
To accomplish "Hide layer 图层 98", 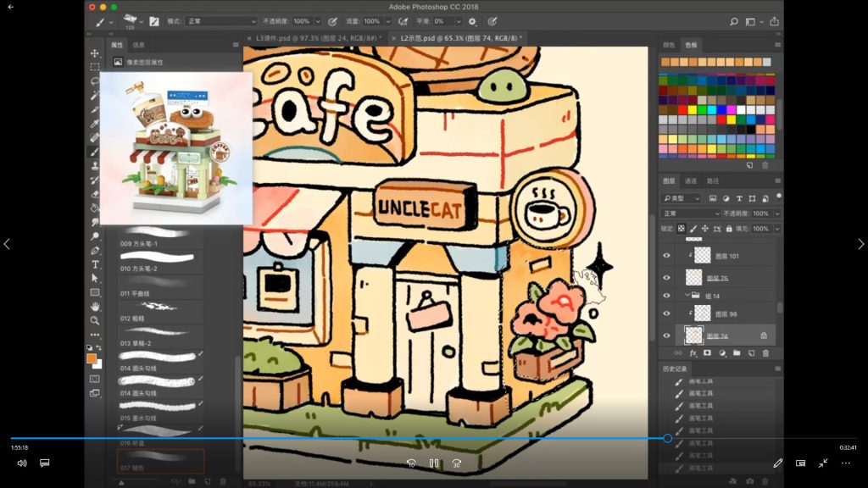I will click(666, 313).
